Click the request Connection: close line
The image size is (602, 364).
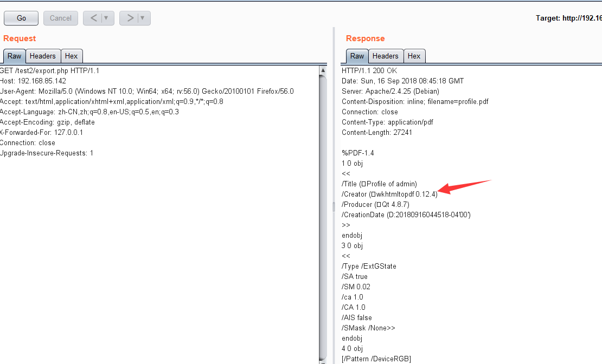pos(28,142)
